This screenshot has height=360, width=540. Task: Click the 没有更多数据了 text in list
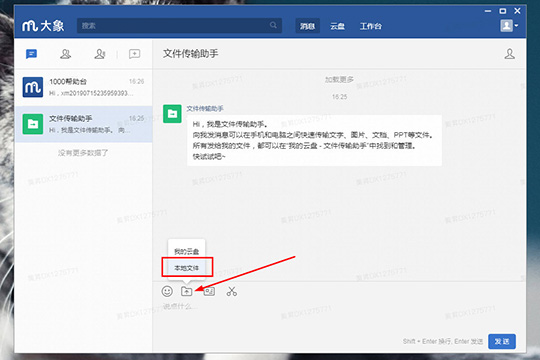tap(83, 153)
